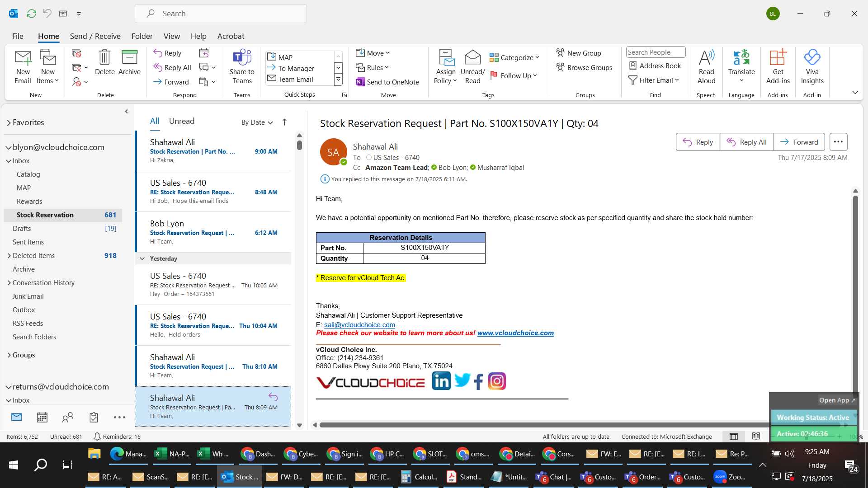Collapse the folder pane
Screen dimensions: 868x488
click(x=126, y=111)
